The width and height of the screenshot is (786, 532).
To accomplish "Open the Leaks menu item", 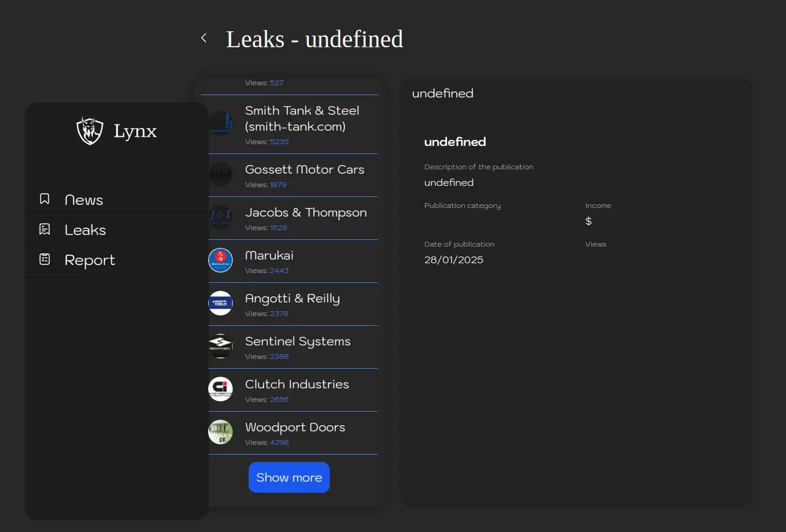I will [85, 230].
